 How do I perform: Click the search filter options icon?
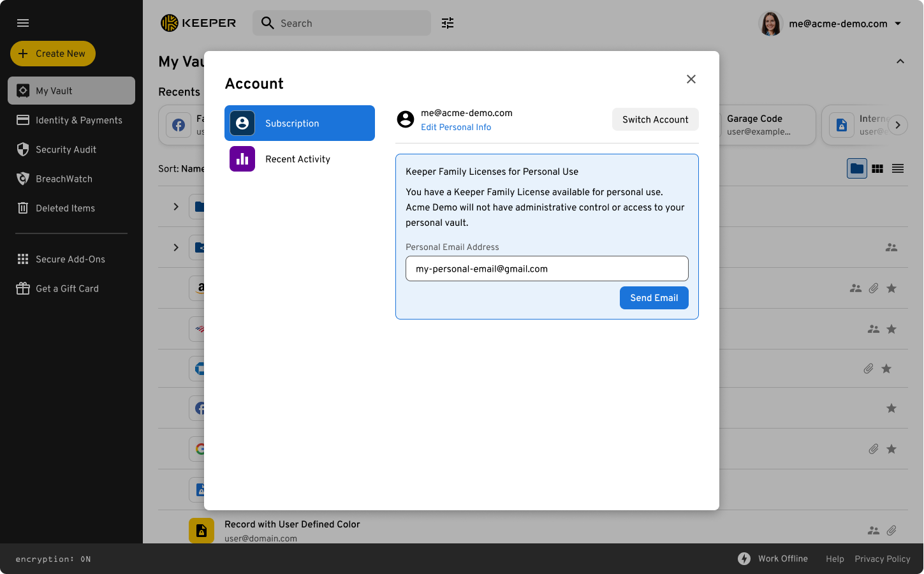[448, 23]
